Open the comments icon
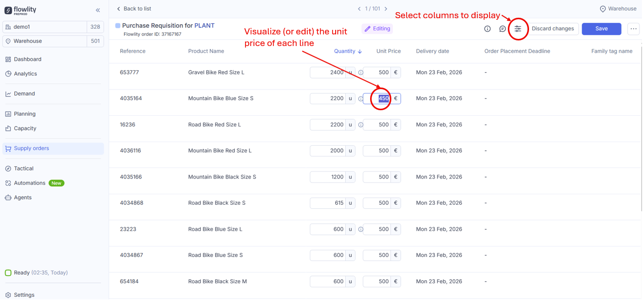This screenshot has width=644, height=307. tap(502, 29)
